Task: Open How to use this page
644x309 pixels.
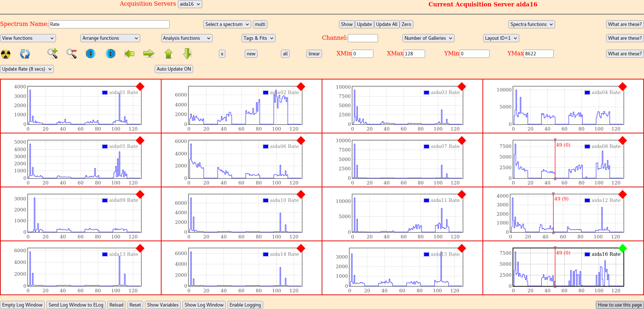Action: pos(620,305)
